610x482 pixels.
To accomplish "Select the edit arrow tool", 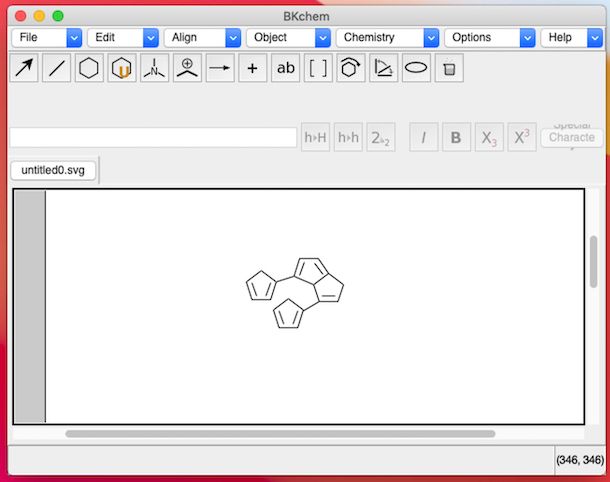I will [24, 68].
